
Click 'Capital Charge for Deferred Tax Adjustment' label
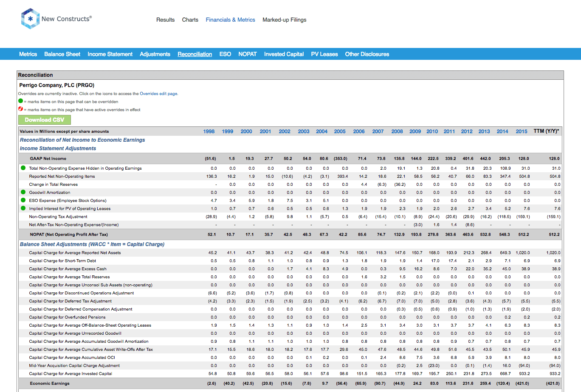(71, 301)
